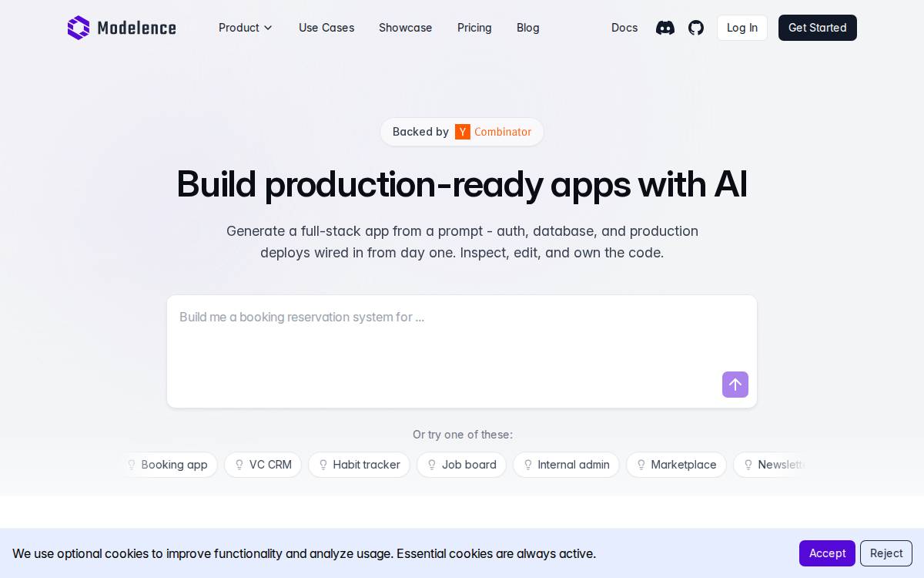Click the Get Started button

coord(818,28)
